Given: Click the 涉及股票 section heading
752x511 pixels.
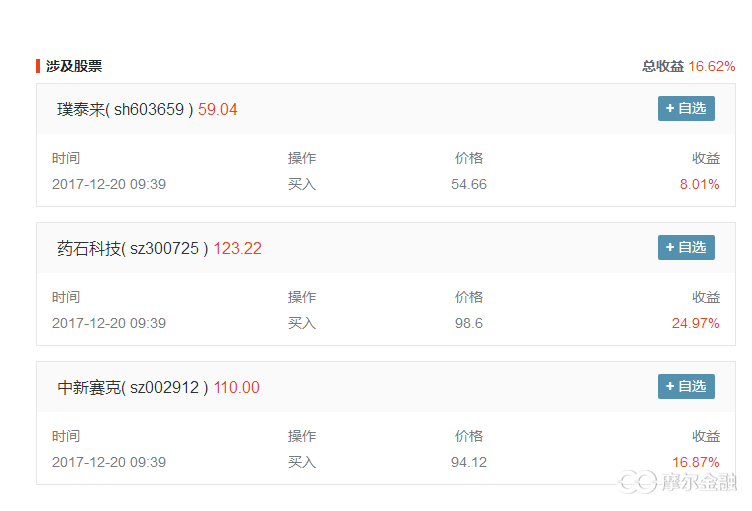Looking at the screenshot, I should click(74, 66).
